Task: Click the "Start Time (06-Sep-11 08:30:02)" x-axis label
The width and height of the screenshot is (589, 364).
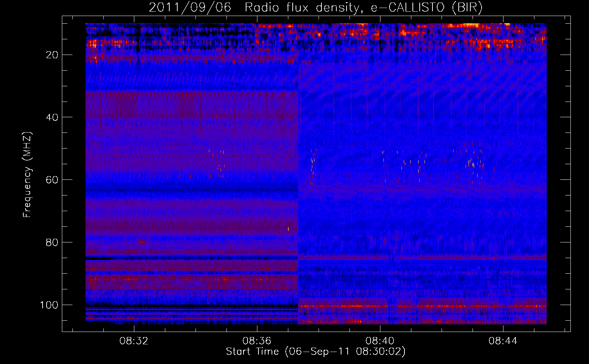Action: (x=316, y=352)
